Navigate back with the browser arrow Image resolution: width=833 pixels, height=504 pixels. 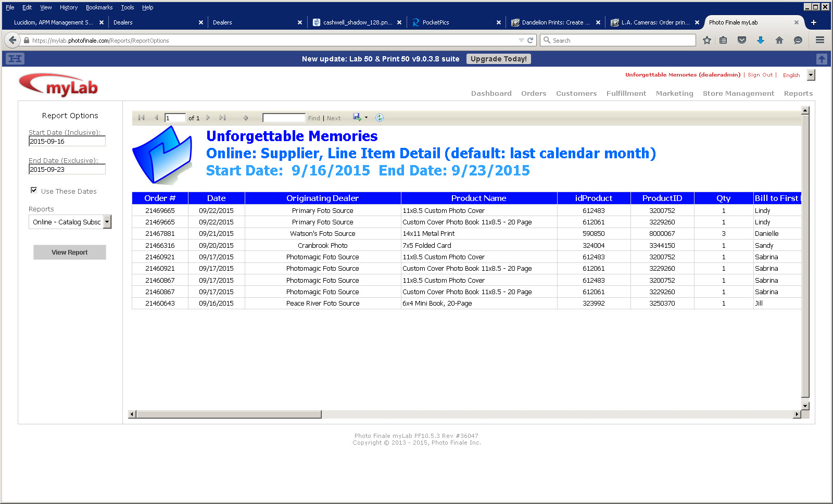click(13, 40)
